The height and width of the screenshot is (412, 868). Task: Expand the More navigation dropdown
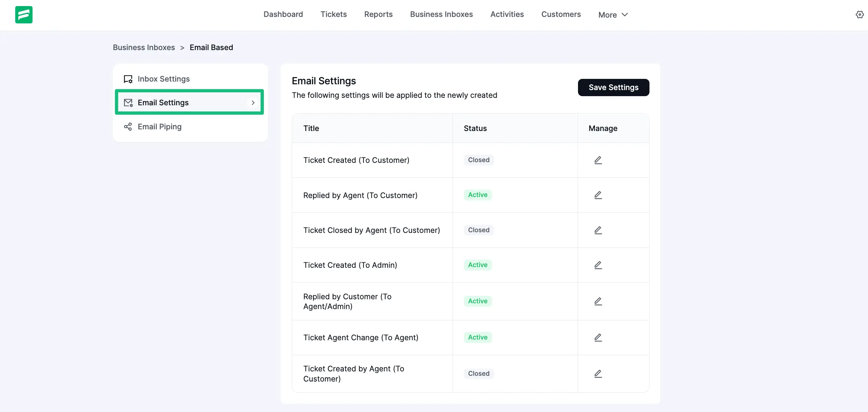613,15
